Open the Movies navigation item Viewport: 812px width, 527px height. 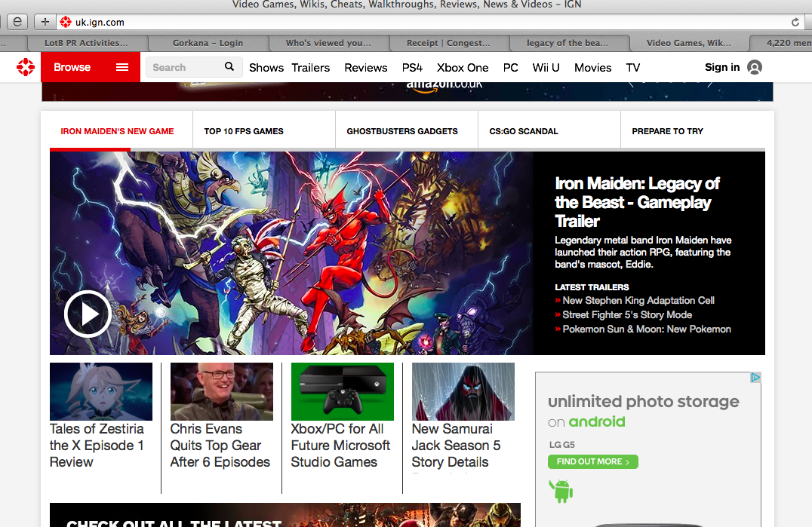[593, 68]
